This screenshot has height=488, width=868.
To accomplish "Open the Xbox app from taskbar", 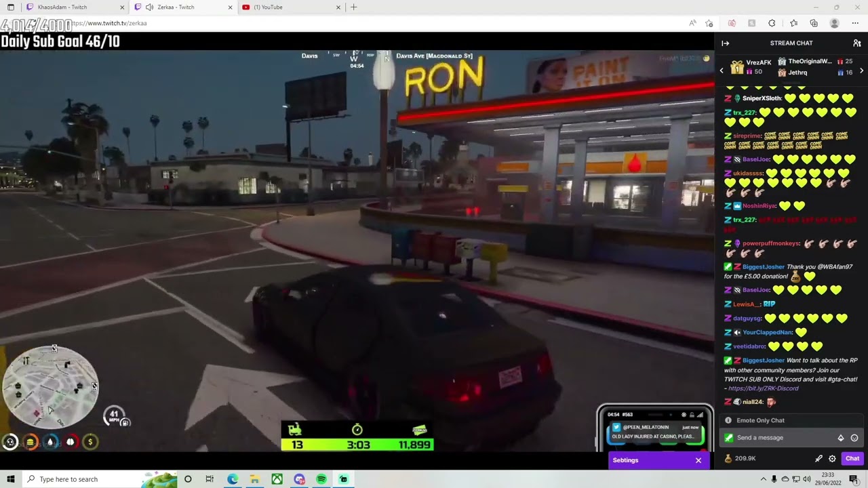I will point(277,479).
